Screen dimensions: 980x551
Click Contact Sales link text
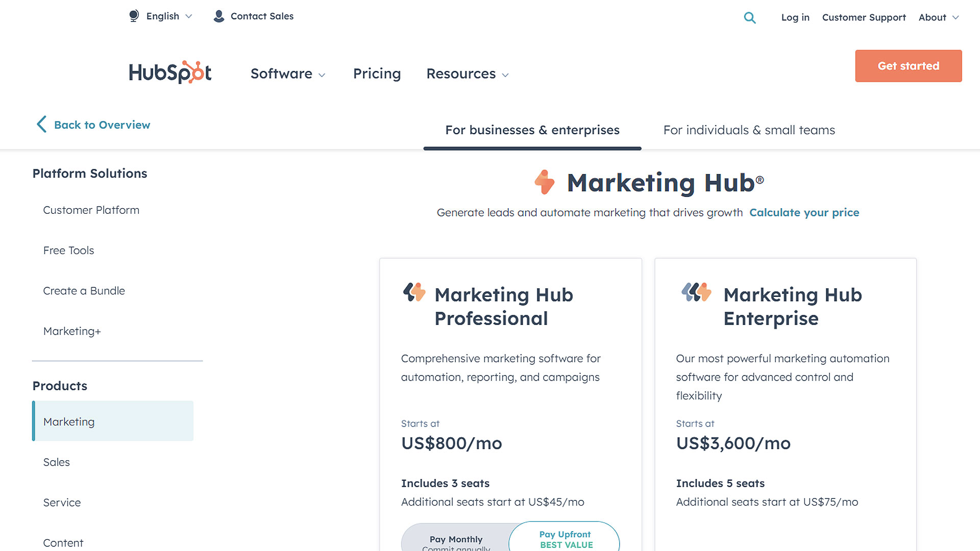[x=262, y=16]
